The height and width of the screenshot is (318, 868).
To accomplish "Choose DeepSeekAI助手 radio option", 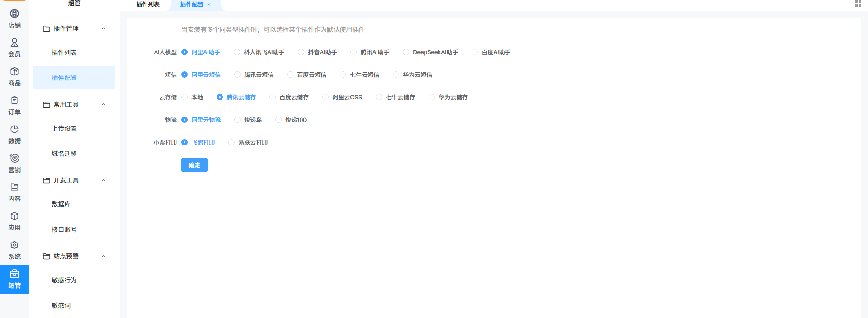I will [x=430, y=52].
